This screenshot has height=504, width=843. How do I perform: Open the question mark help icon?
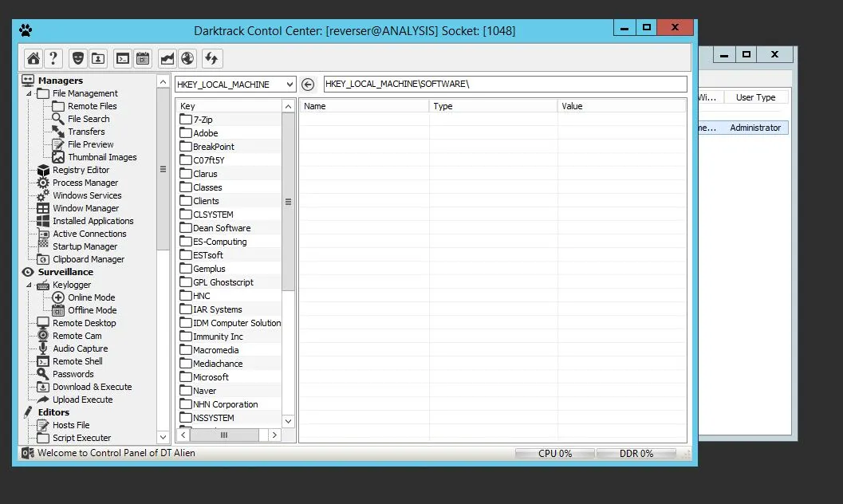(53, 58)
